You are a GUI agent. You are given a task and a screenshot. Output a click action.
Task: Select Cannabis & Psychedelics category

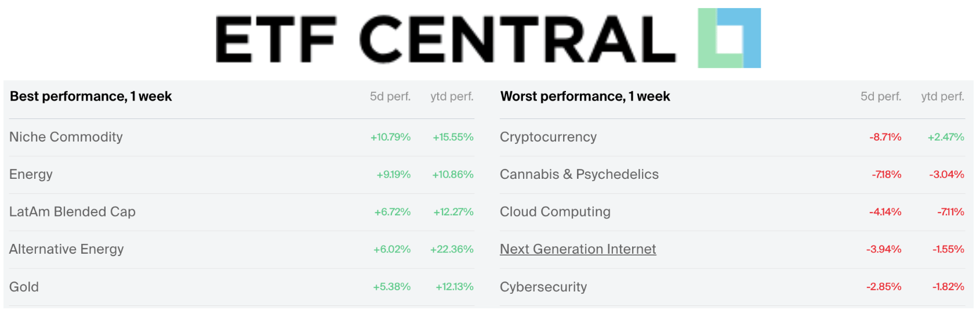point(579,174)
